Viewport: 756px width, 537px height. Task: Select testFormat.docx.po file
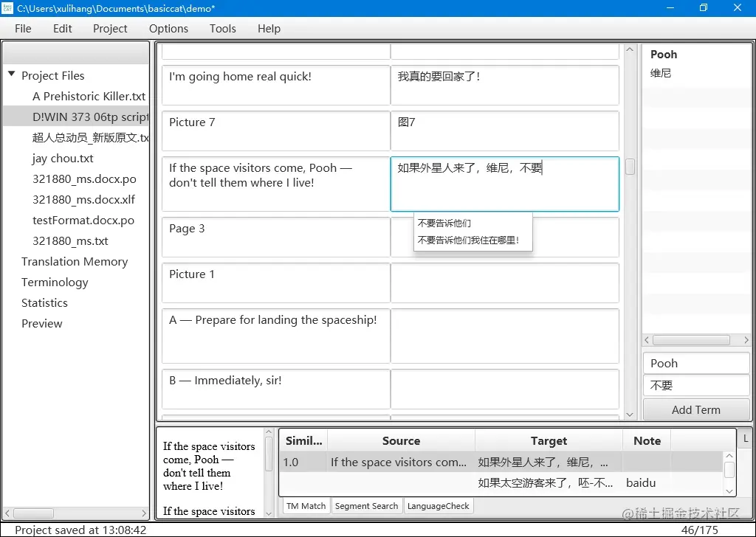pyautogui.click(x=83, y=221)
